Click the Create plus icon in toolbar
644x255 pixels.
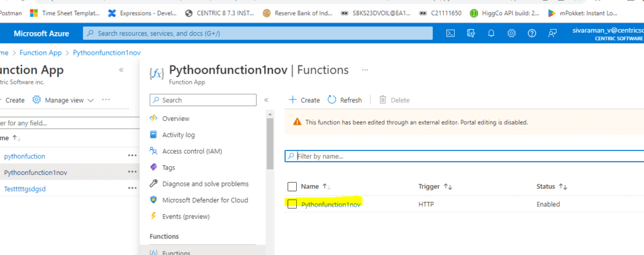click(292, 100)
